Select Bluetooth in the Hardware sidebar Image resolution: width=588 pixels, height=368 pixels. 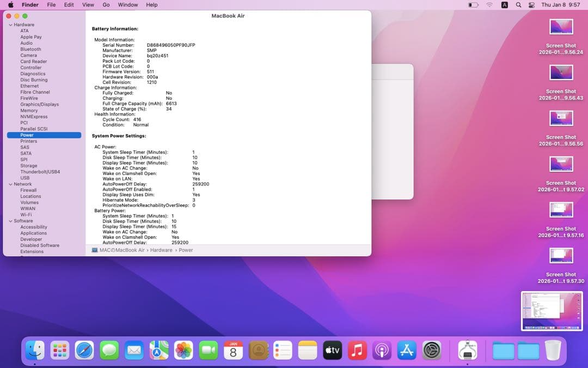[x=30, y=49]
